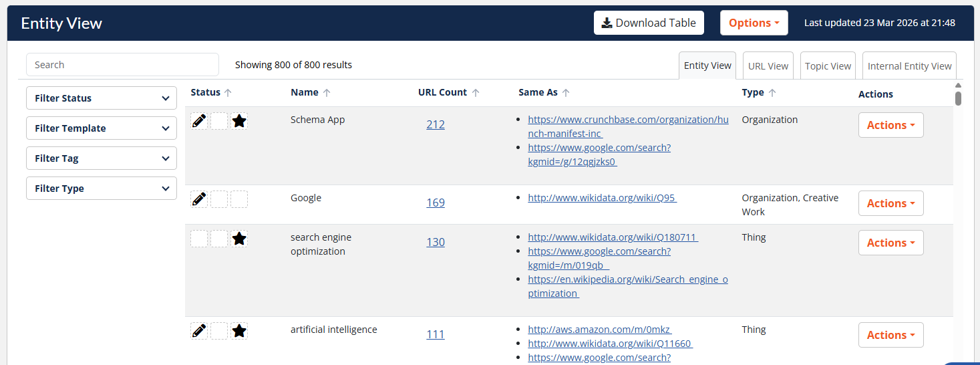Click the 'Last updated 23 Mar 2026' text
Screen dimensions: 980x365
[x=880, y=23]
